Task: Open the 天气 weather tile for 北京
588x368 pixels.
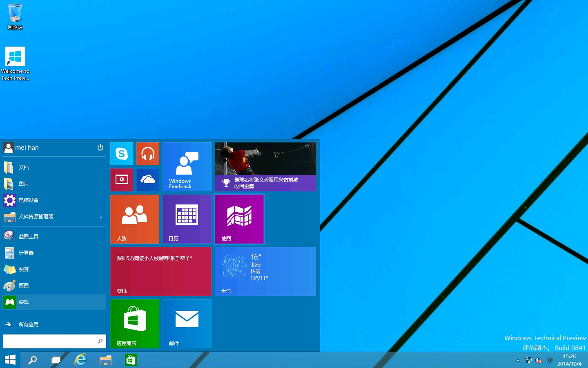Action: [265, 272]
